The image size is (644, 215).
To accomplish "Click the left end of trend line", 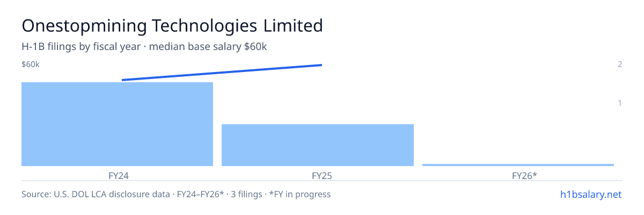I will click(x=123, y=80).
